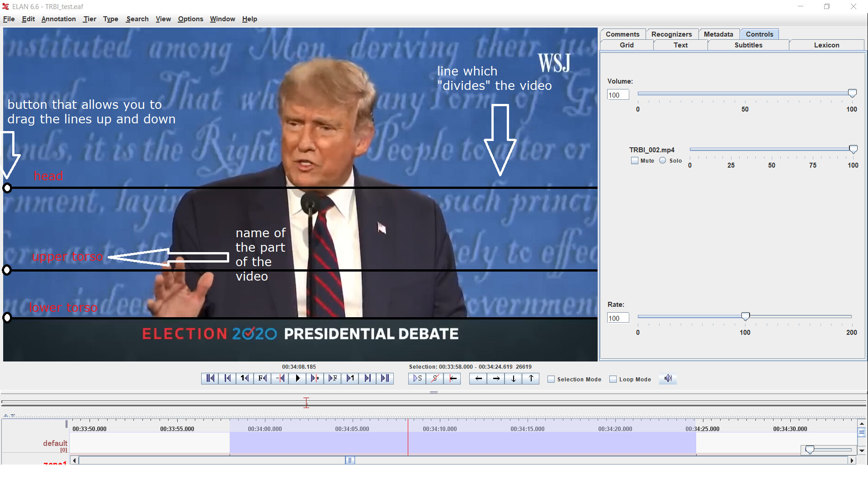Enable the Loop Mode checkbox
The height and width of the screenshot is (488, 868).
coord(613,380)
